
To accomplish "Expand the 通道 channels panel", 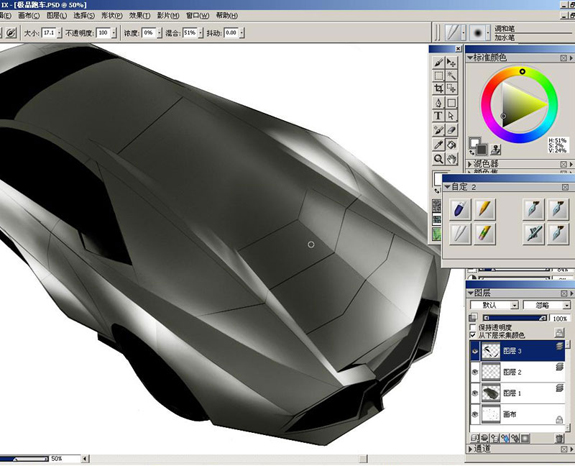I will coord(470,448).
